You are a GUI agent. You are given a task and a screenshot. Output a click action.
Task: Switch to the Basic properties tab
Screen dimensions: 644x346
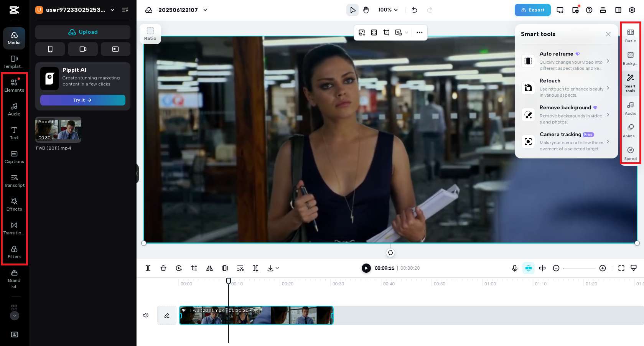tap(631, 35)
